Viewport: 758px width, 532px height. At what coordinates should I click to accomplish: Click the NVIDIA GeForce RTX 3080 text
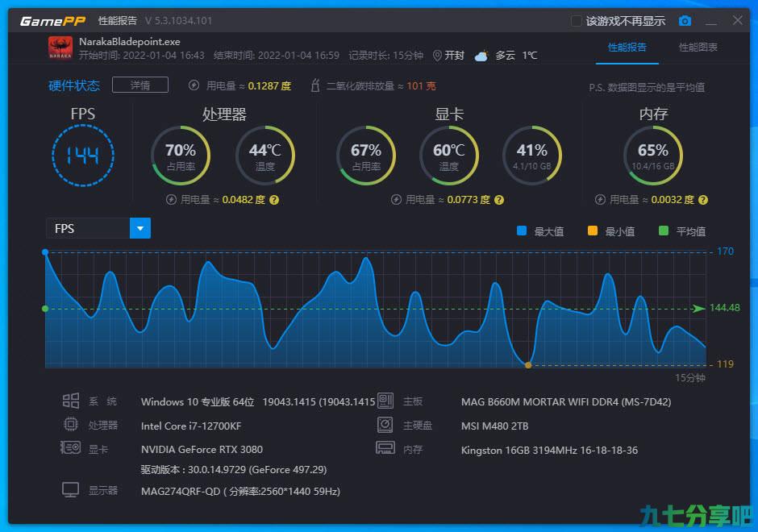tap(202, 449)
